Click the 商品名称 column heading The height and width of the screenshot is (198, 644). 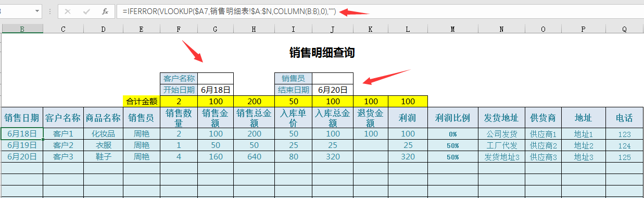(103, 117)
